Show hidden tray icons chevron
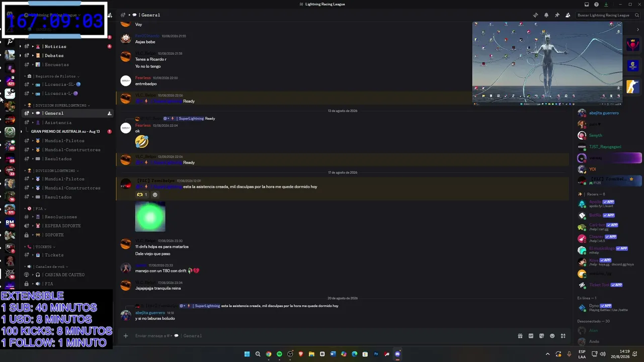This screenshot has height=362, width=644. tap(548, 354)
